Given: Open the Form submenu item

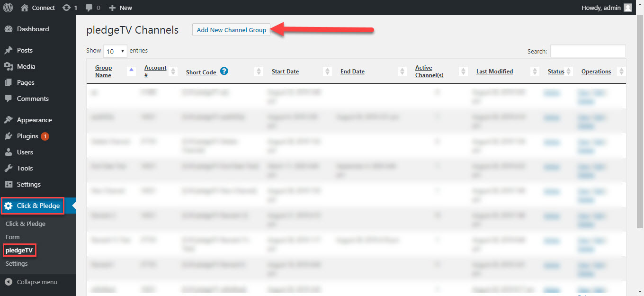Looking at the screenshot, I should pyautogui.click(x=13, y=237).
